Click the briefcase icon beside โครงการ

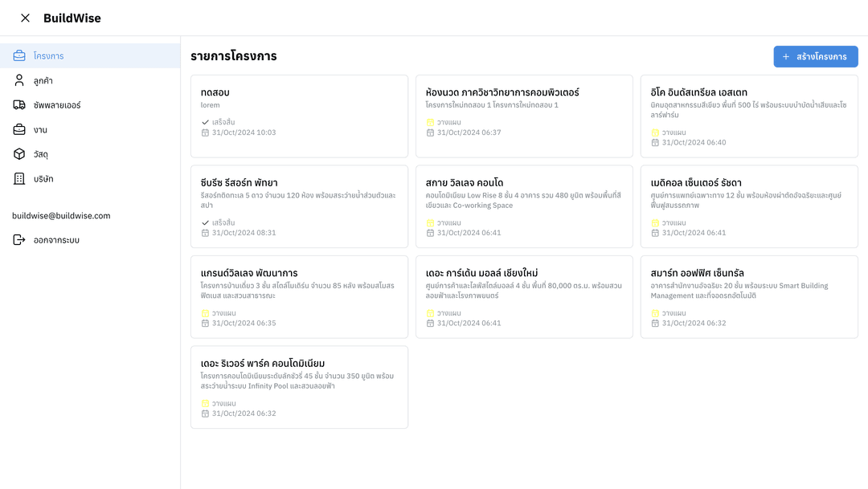(19, 56)
